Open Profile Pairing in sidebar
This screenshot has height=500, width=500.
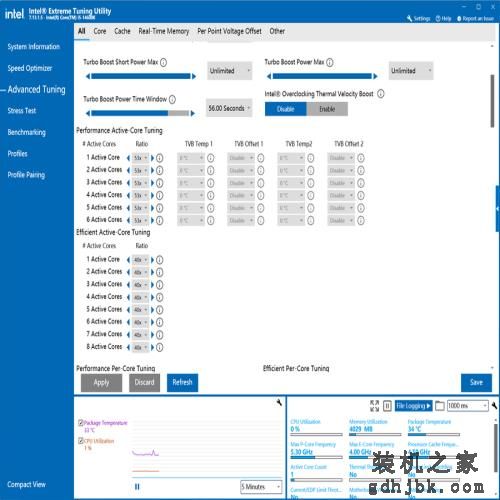tap(26, 175)
